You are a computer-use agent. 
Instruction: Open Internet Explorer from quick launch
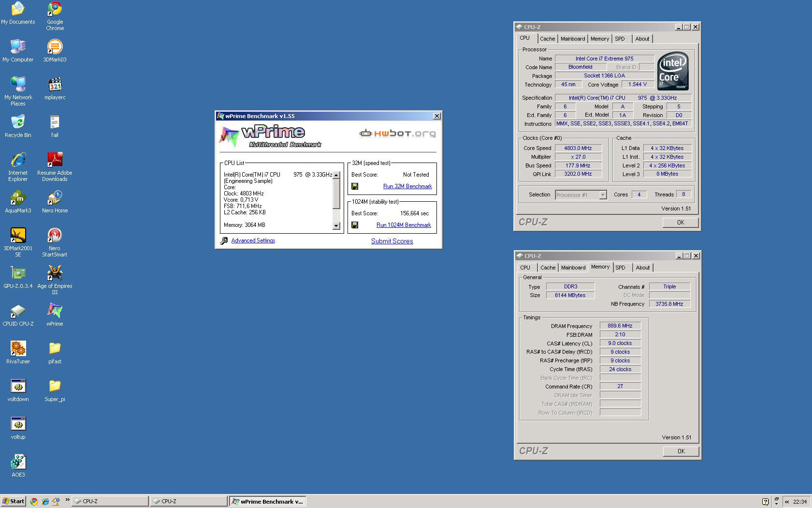point(45,501)
